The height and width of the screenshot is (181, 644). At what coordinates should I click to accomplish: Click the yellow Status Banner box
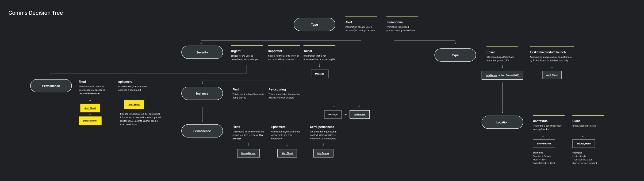tap(90, 121)
